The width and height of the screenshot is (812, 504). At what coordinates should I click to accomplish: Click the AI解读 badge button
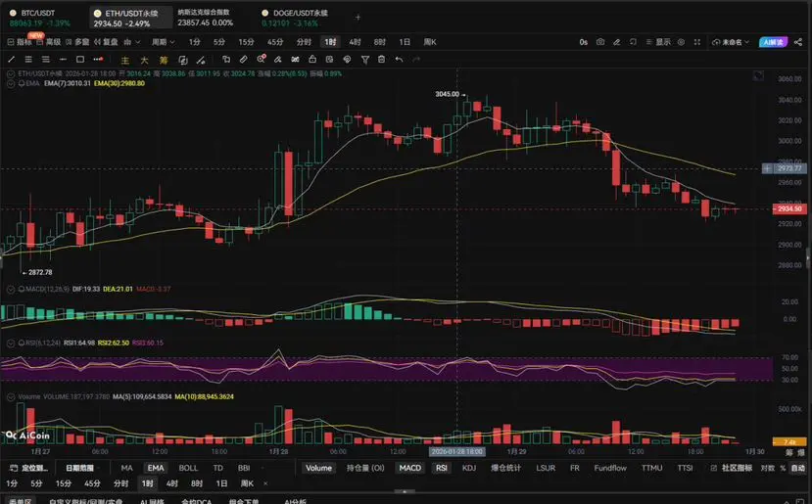(773, 42)
